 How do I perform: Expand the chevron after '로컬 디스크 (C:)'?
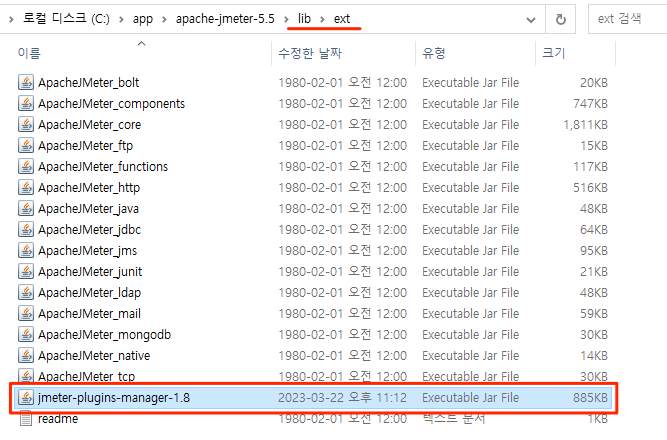click(x=121, y=19)
